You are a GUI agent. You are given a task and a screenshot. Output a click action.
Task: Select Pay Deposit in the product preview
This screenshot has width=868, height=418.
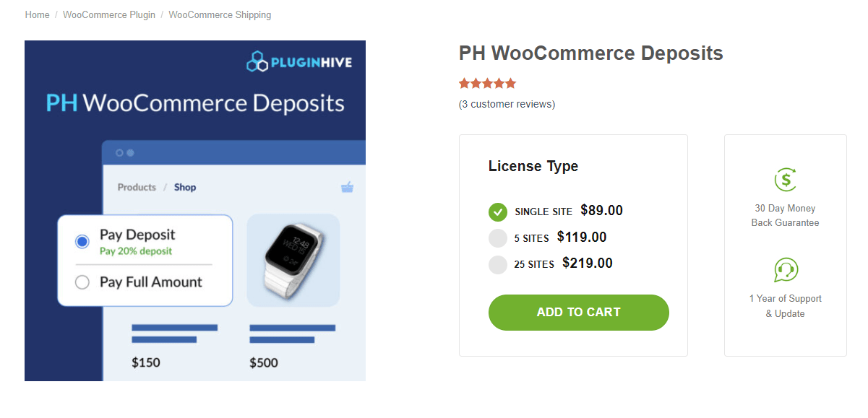(x=82, y=241)
